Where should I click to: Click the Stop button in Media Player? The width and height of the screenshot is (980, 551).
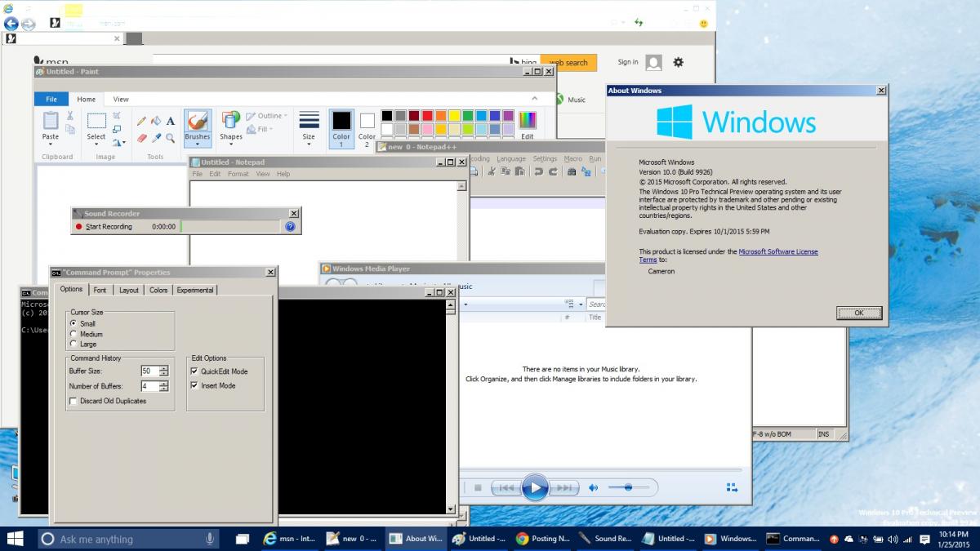(x=479, y=488)
